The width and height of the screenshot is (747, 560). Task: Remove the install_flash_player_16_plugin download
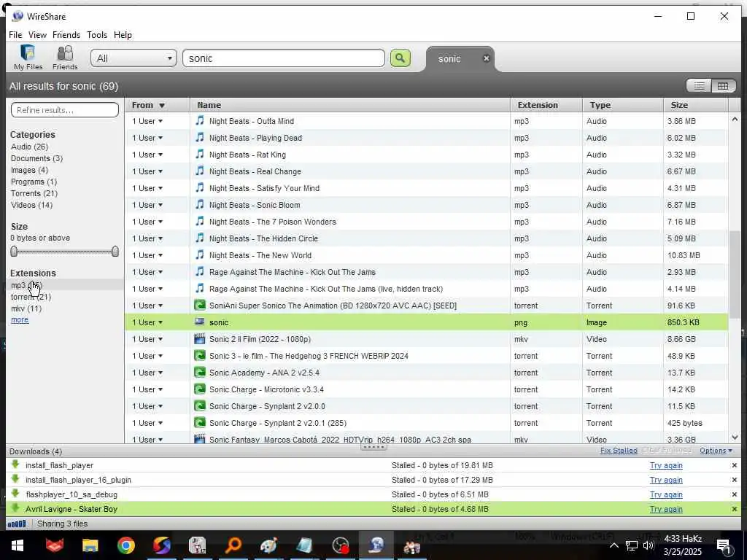point(734,480)
